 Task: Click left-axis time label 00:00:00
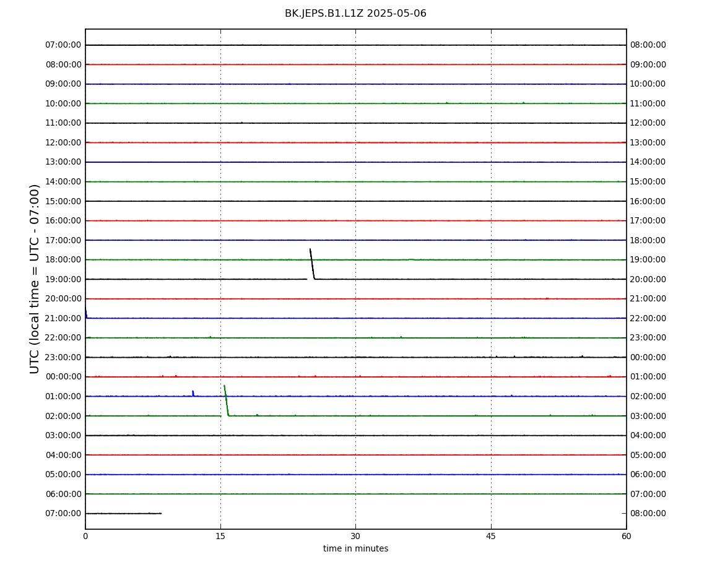[x=63, y=377]
